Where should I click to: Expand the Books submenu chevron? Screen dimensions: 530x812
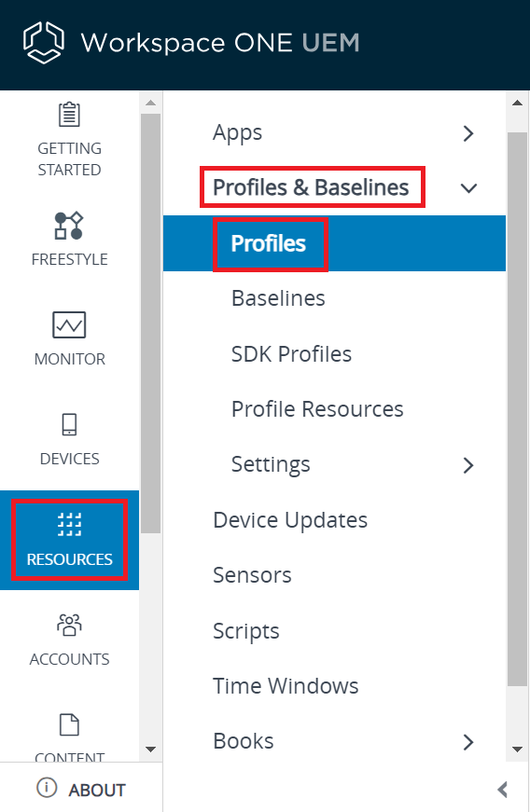[x=468, y=741]
